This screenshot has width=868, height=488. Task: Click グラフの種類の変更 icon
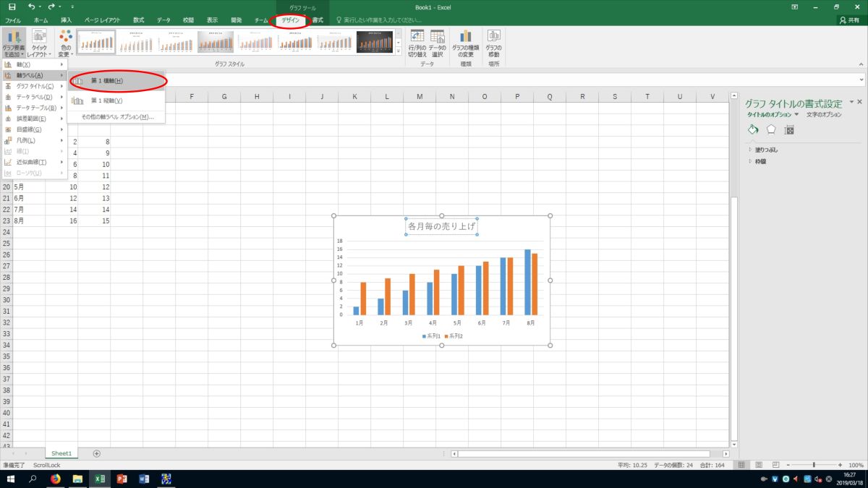click(466, 42)
